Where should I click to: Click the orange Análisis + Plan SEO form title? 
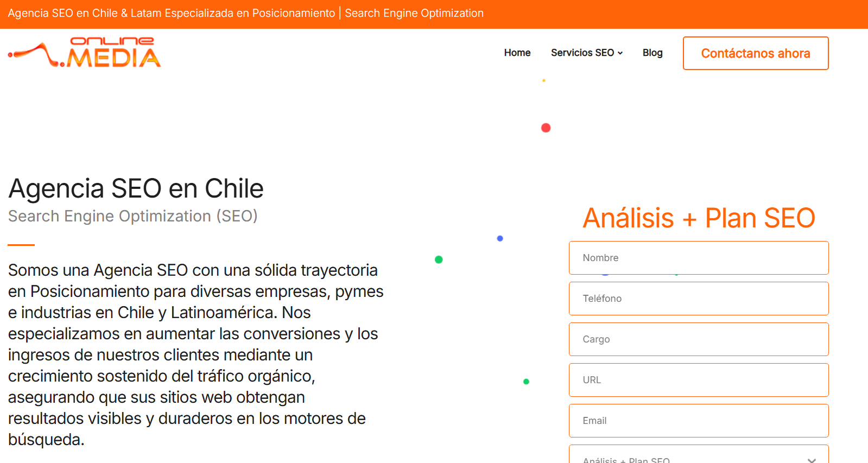pyautogui.click(x=699, y=218)
